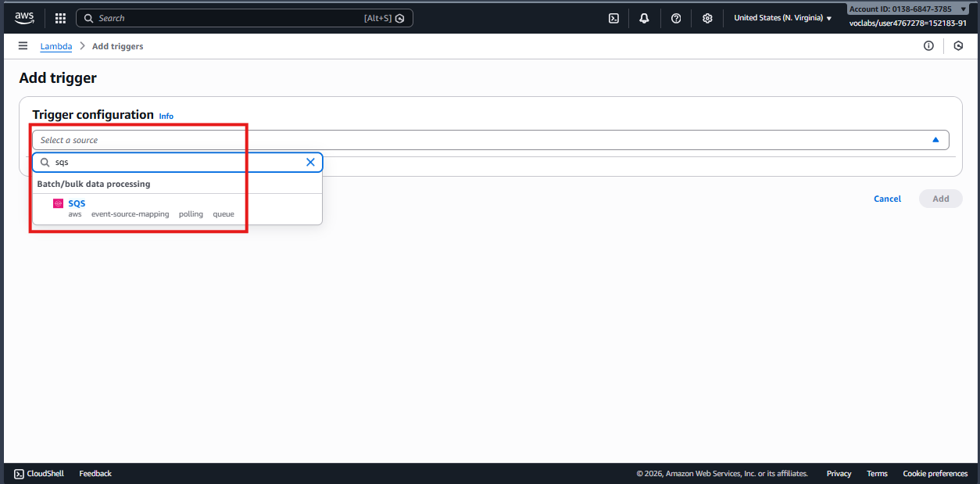Click the notifications bell icon
The width and height of the screenshot is (980, 484).
(644, 17)
